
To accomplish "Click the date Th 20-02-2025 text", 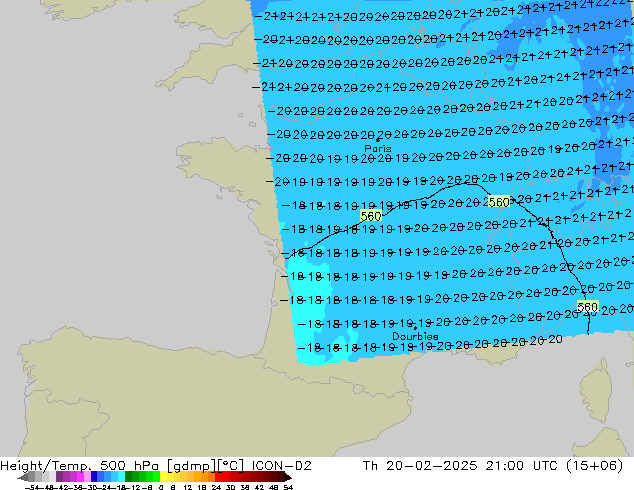I will point(420,466).
